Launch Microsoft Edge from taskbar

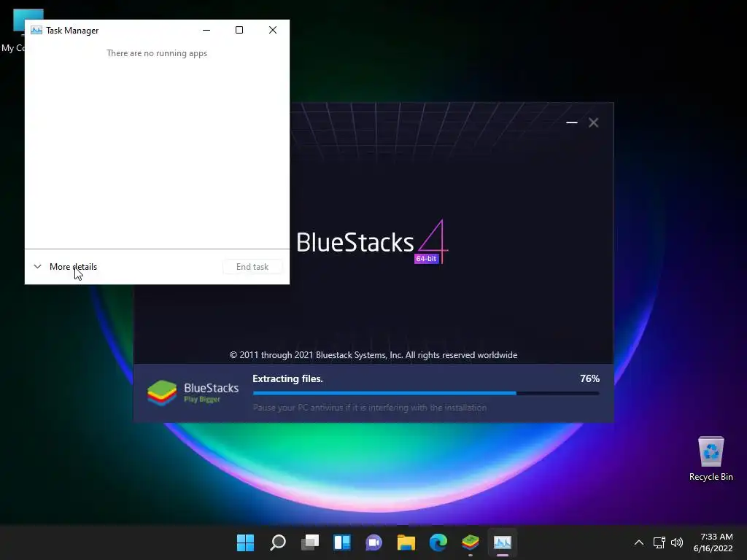438,542
